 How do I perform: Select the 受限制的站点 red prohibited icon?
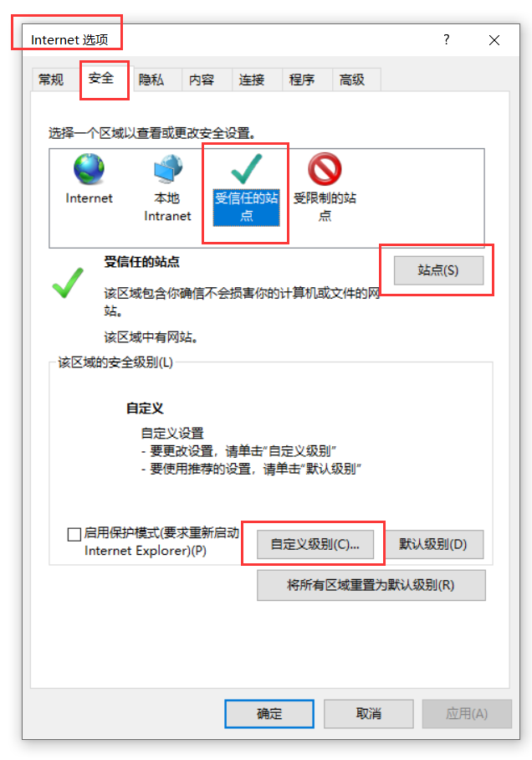pyautogui.click(x=325, y=169)
